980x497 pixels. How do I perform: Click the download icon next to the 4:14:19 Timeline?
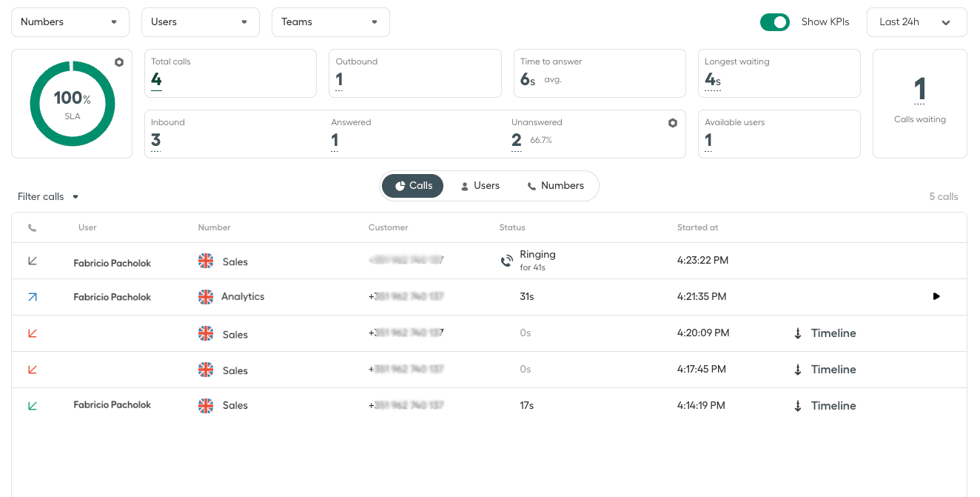click(798, 406)
